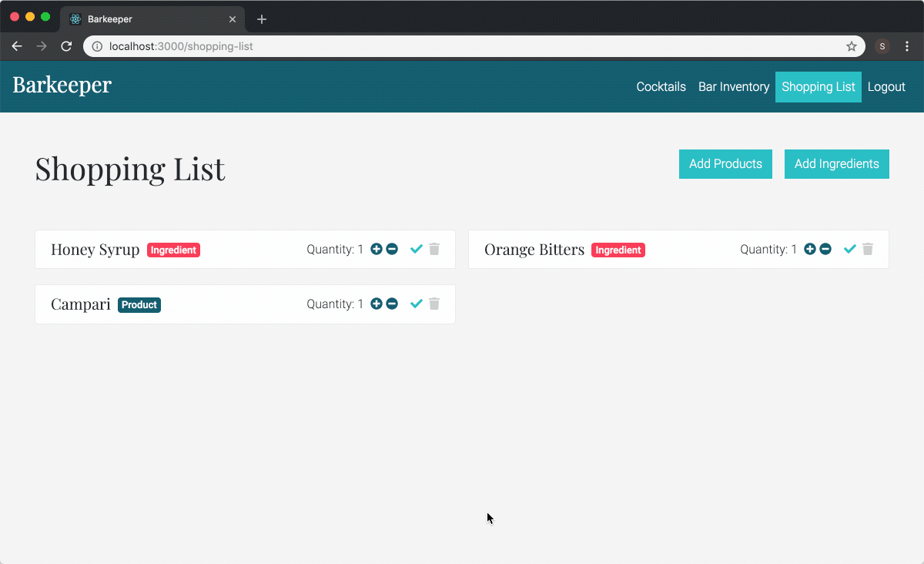Decrease Orange Bitters quantity with minus icon
924x564 pixels.
click(x=825, y=249)
